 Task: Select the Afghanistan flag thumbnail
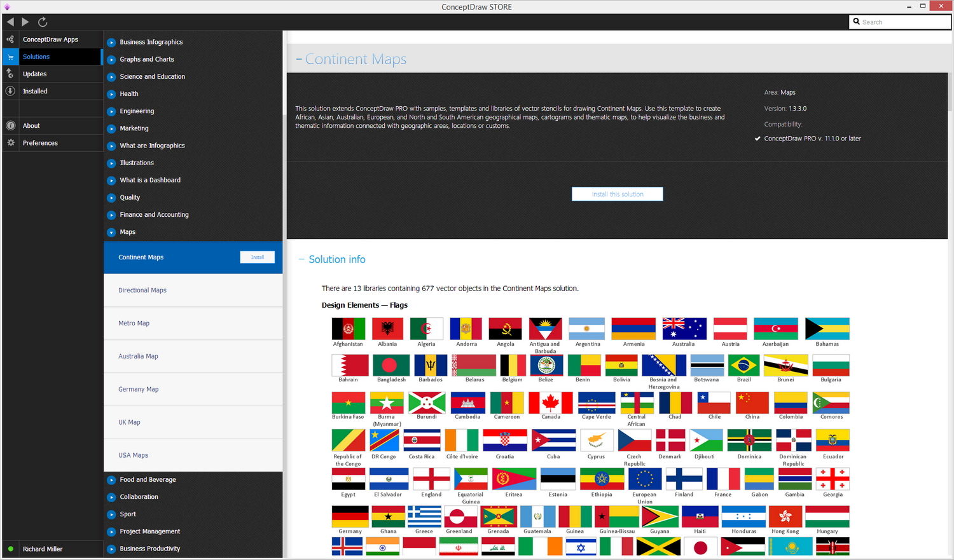[x=348, y=329]
